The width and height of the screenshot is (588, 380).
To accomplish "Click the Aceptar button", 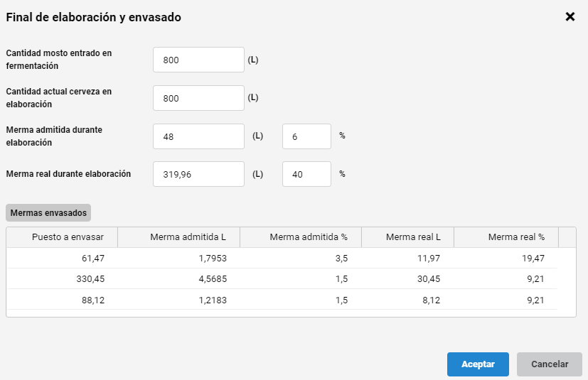I will pyautogui.click(x=478, y=364).
